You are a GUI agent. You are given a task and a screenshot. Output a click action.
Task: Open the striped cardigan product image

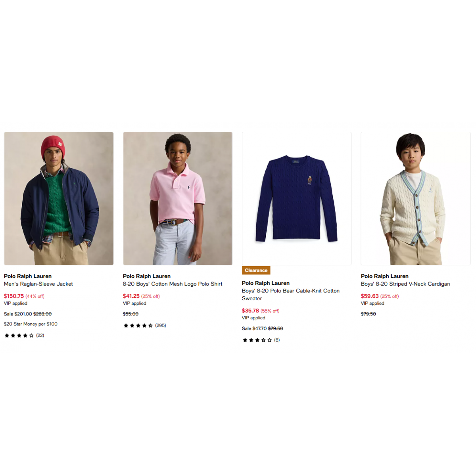416,198
